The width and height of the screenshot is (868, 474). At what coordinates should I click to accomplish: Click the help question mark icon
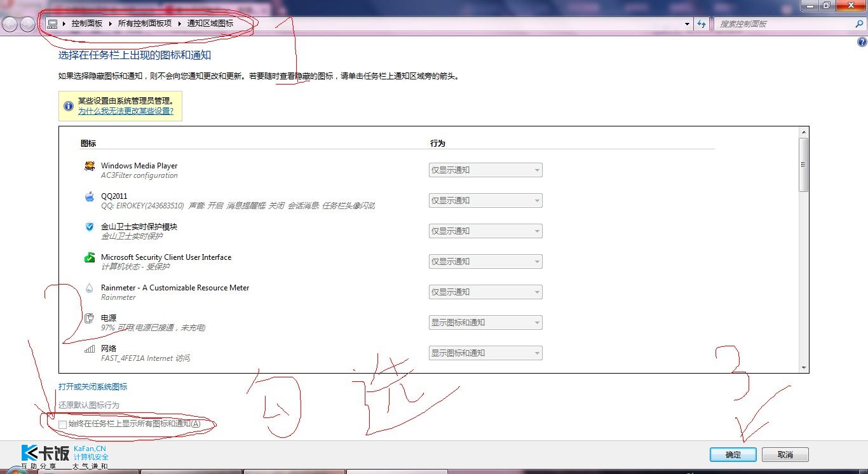(862, 43)
